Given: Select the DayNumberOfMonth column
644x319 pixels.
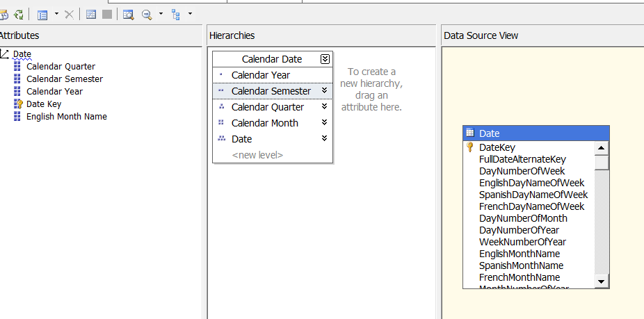Looking at the screenshot, I should [x=523, y=218].
